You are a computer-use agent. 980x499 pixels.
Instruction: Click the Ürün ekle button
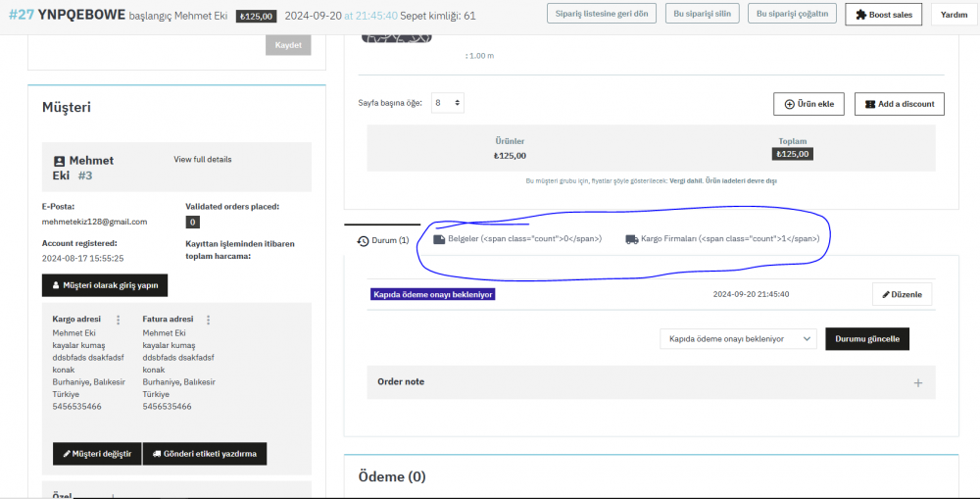coord(808,104)
